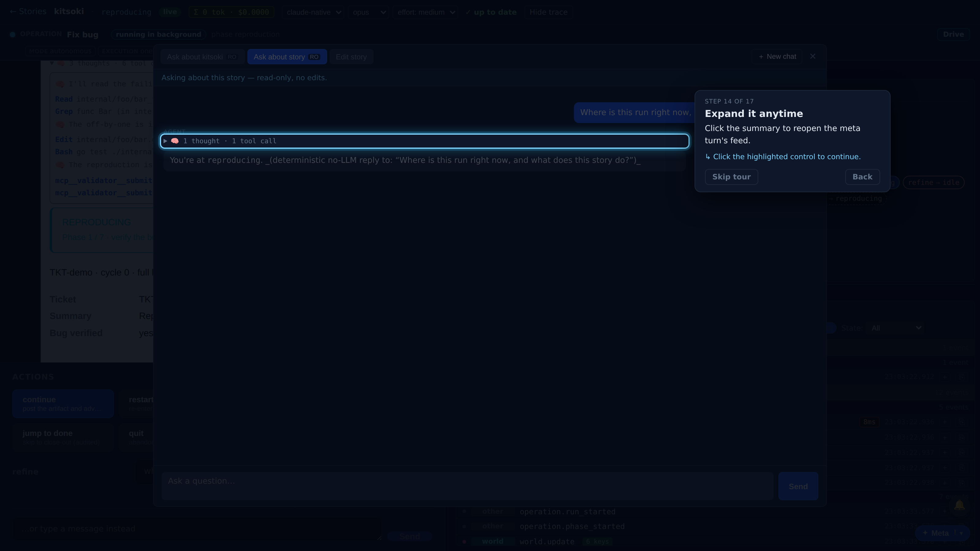Viewport: 980px width, 551px height.
Task: Click 'running in background' badge
Action: 158,34
